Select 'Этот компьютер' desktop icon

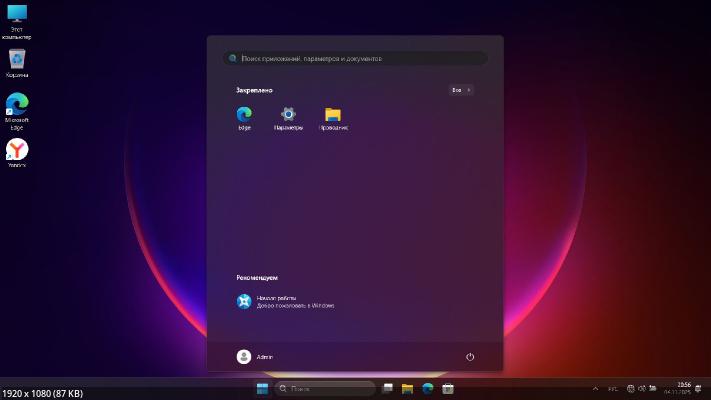[17, 16]
